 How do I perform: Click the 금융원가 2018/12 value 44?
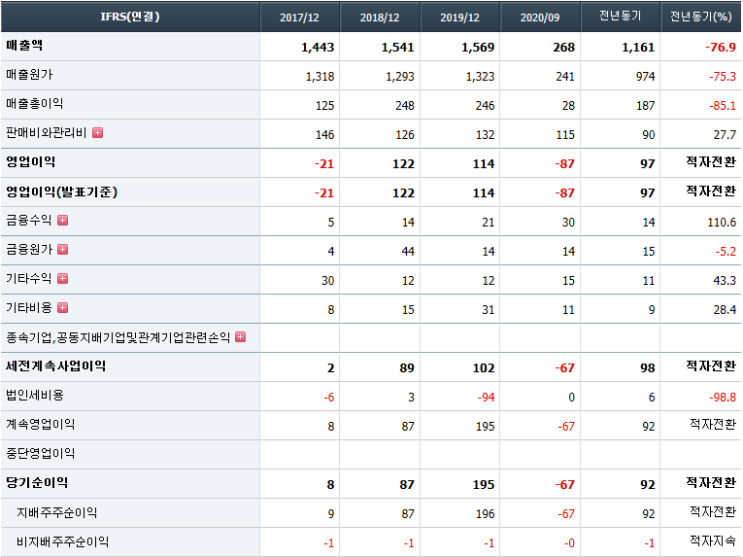coord(408,252)
